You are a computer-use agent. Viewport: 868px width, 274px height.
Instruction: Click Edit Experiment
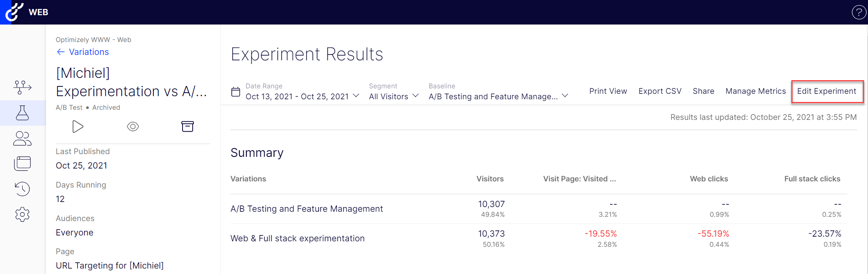point(827,91)
